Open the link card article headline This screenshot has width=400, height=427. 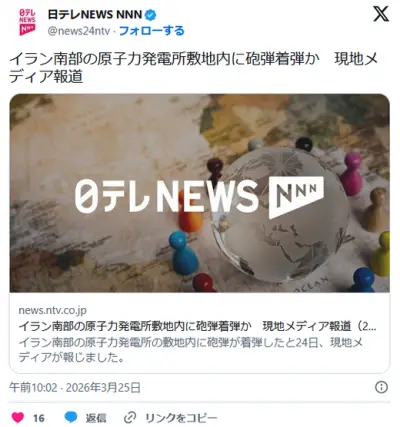click(197, 326)
